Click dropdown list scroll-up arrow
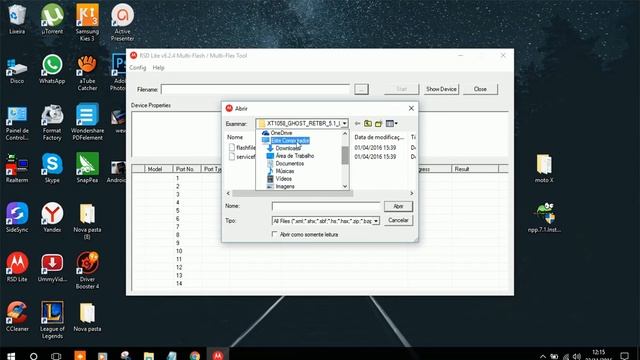This screenshot has width=640, height=360. pos(345,133)
